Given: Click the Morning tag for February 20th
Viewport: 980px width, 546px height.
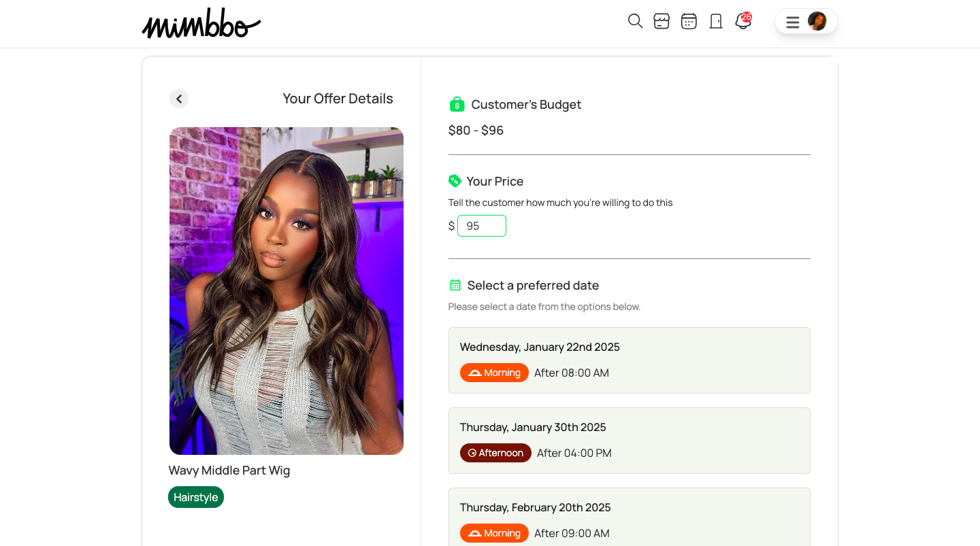Looking at the screenshot, I should pyautogui.click(x=494, y=533).
